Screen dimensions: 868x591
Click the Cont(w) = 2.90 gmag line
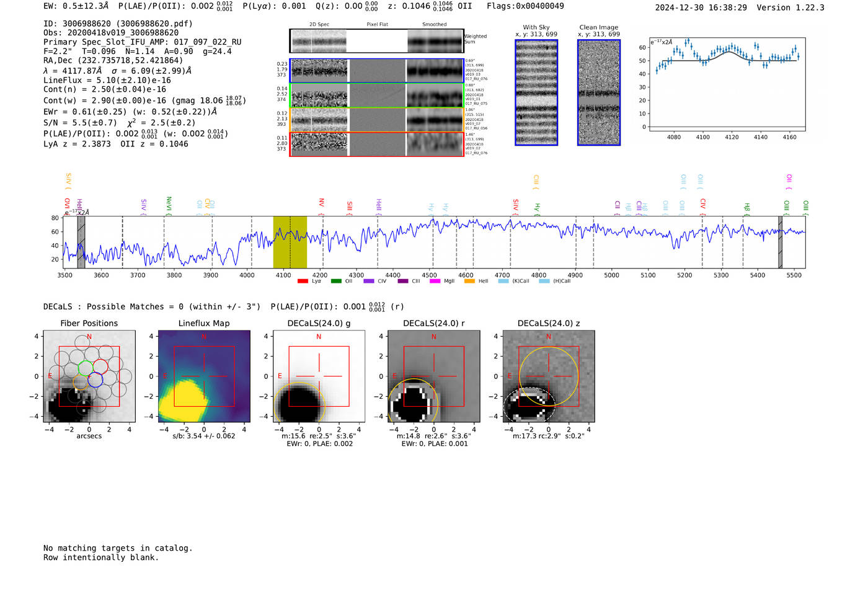[x=144, y=100]
